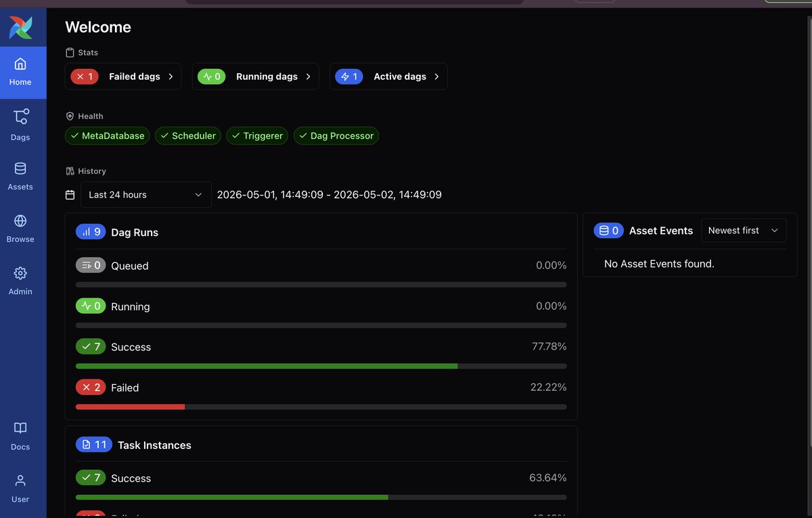The width and height of the screenshot is (812, 518).
Task: Click the Home house icon
Action: click(20, 64)
